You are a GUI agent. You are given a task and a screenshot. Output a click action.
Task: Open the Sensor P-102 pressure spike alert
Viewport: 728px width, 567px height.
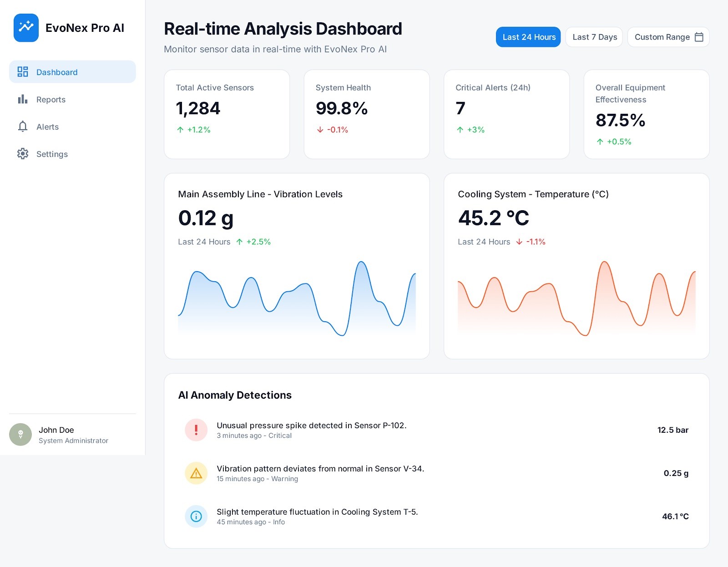[x=311, y=425]
